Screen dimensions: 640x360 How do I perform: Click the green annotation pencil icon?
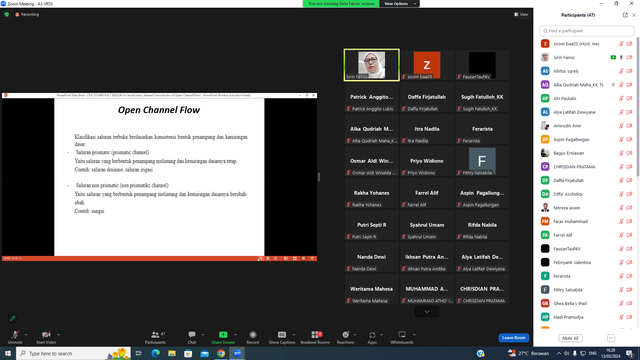[13, 318]
